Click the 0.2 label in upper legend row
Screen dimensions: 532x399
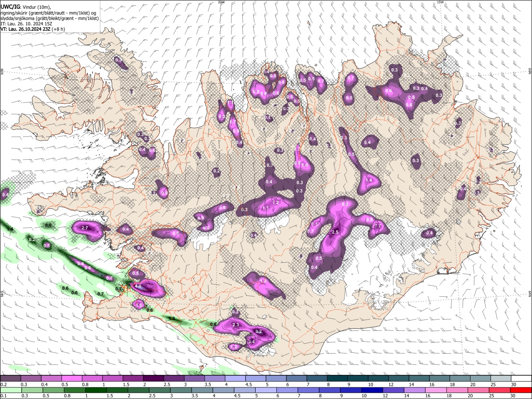(x=3, y=384)
